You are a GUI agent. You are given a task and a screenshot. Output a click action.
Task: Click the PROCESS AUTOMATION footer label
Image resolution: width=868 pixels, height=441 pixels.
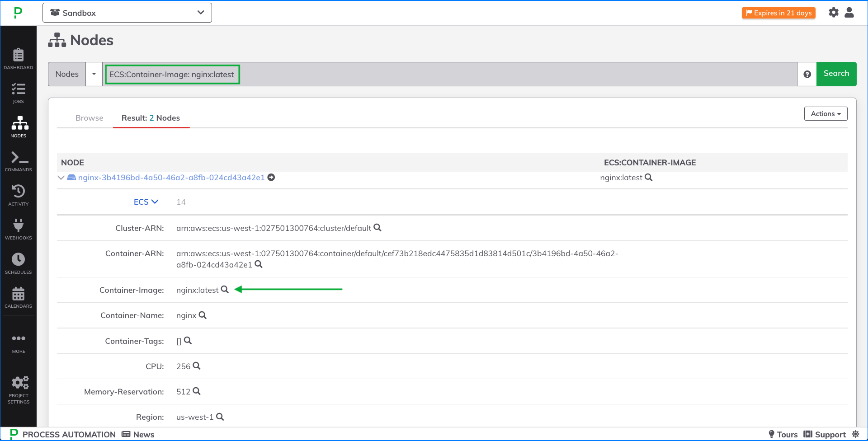69,434
